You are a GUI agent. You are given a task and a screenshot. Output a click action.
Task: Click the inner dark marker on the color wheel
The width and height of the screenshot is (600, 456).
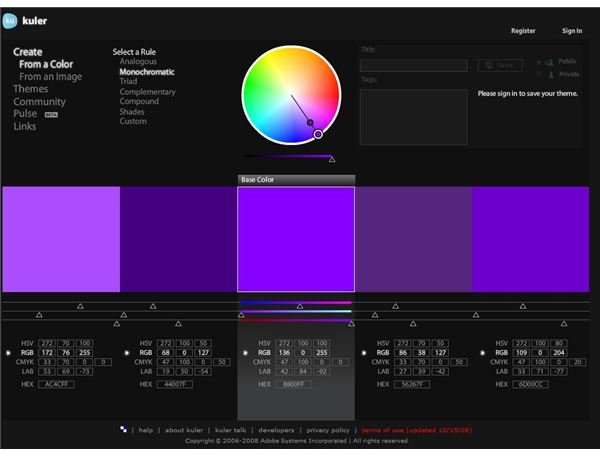310,122
